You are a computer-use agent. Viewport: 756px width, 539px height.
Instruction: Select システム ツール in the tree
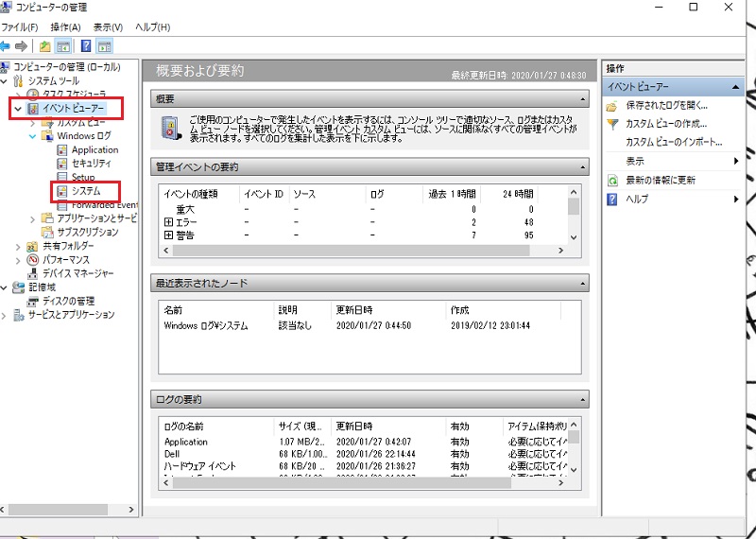(54, 80)
